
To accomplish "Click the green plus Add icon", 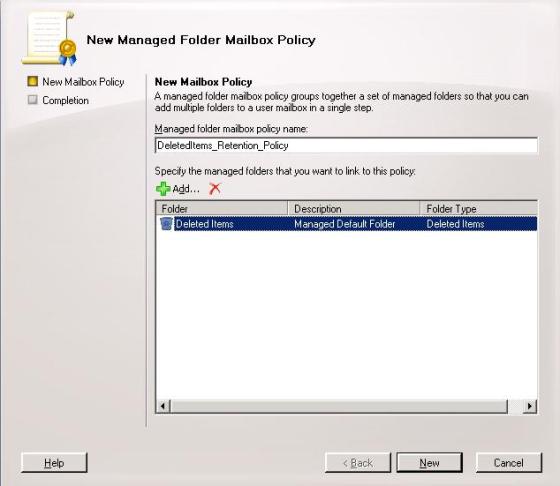I will click(x=163, y=189).
